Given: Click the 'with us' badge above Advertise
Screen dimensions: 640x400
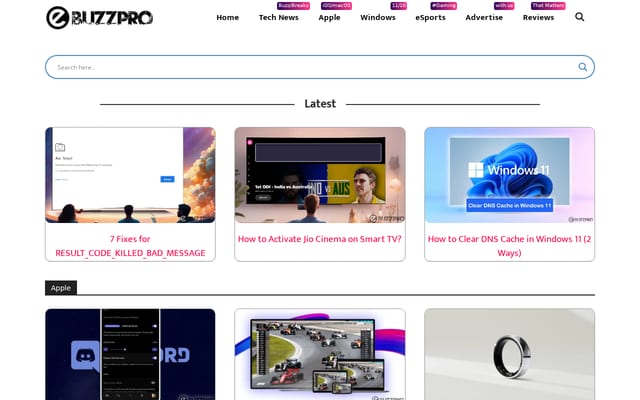Looking at the screenshot, I should click(x=504, y=6).
